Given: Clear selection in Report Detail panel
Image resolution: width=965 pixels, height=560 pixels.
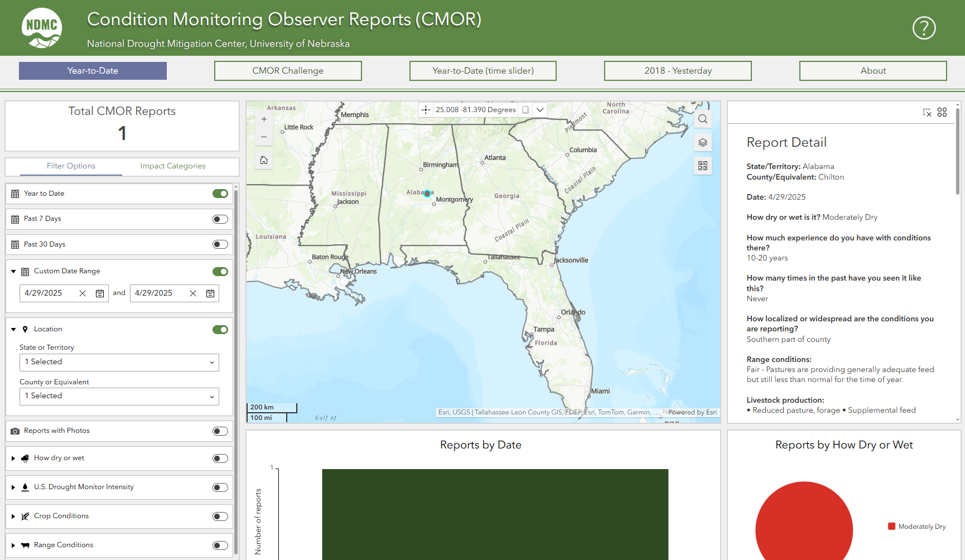Looking at the screenshot, I should [927, 113].
